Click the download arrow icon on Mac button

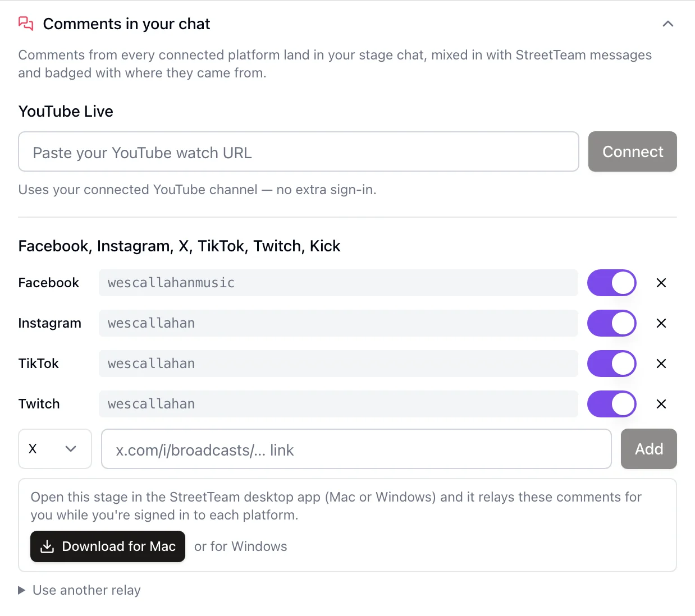[x=48, y=546]
